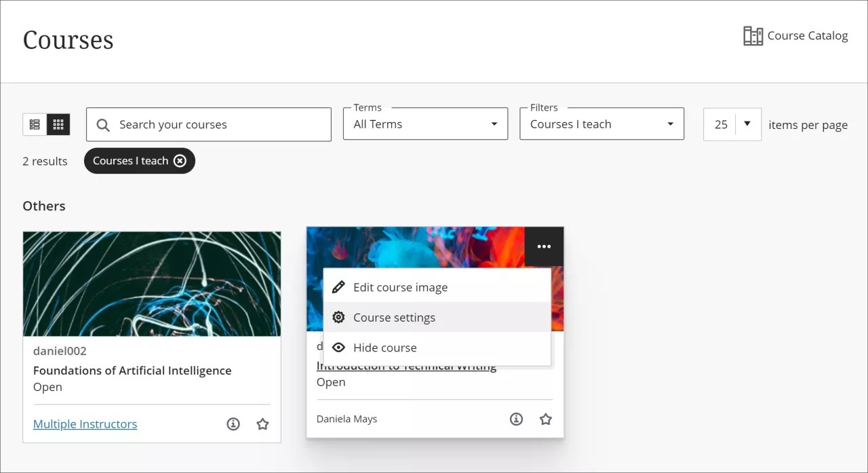Show info for Introduction to Technical Writing
The image size is (868, 473).
click(x=516, y=419)
